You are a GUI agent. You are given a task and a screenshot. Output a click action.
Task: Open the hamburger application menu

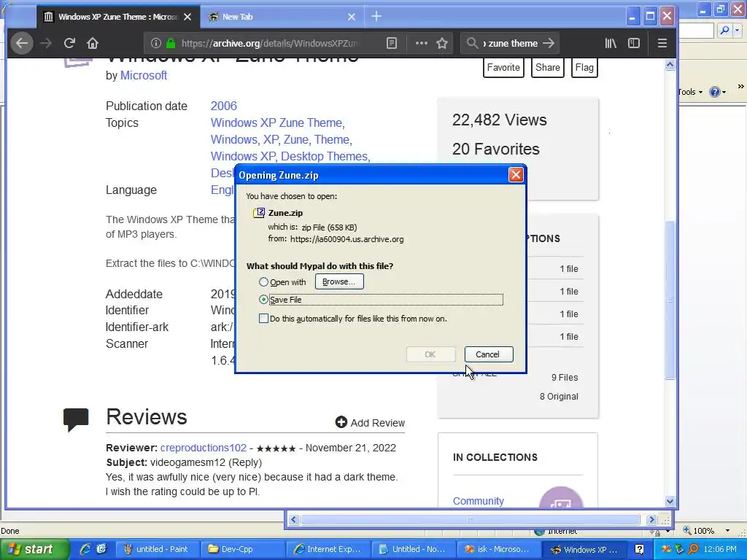click(x=662, y=43)
